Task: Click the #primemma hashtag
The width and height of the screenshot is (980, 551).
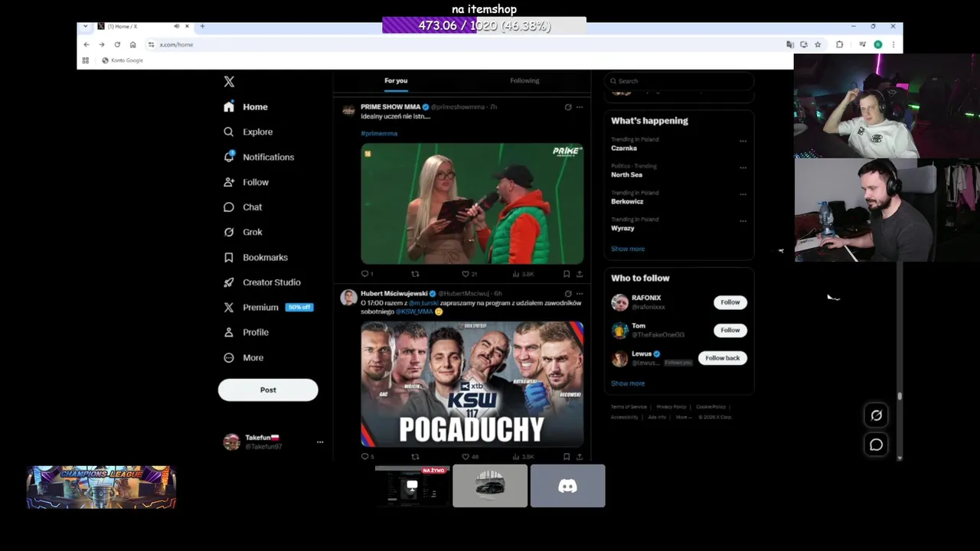Action: pyautogui.click(x=379, y=133)
